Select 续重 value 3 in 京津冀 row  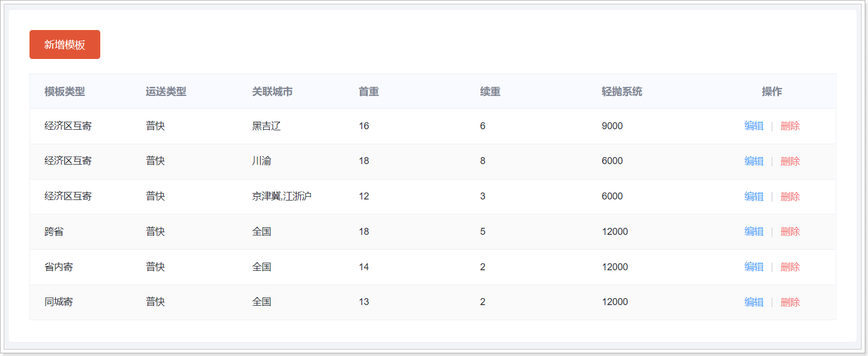coord(483,196)
